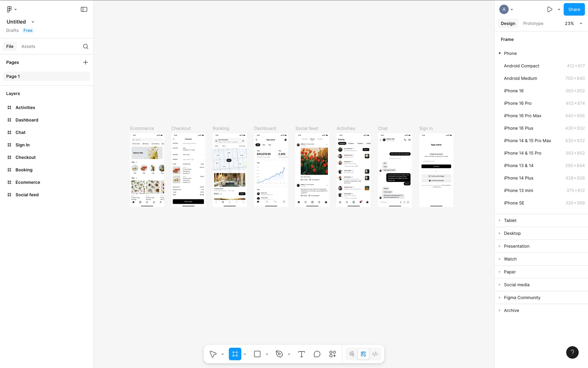Image resolution: width=588 pixels, height=368 pixels.
Task: Collapse the Phone frame presets section
Action: point(500,53)
